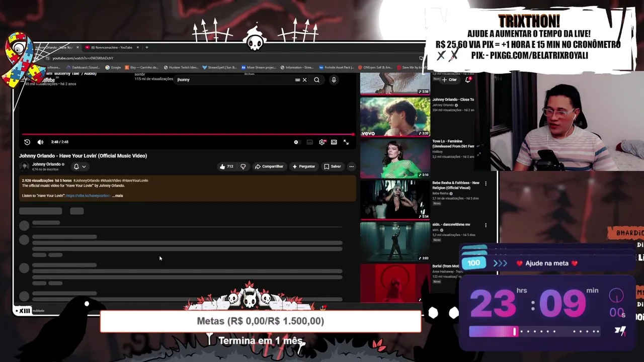Open the player settings gear
The width and height of the screenshot is (644, 362).
click(x=322, y=142)
